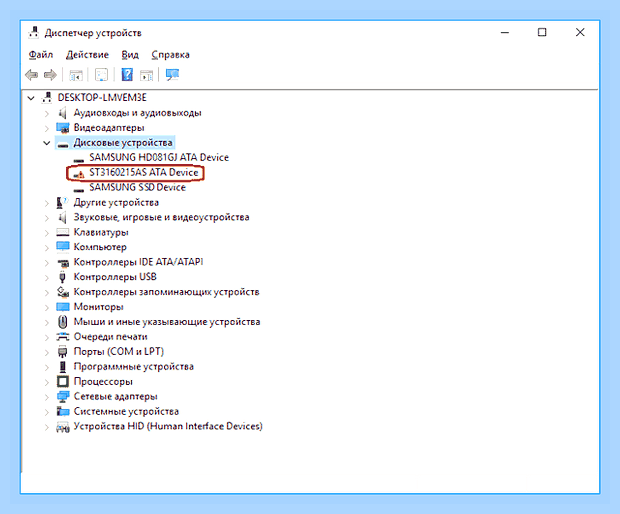Click the blue Help question mark icon
This screenshot has width=620, height=514.
point(127,75)
